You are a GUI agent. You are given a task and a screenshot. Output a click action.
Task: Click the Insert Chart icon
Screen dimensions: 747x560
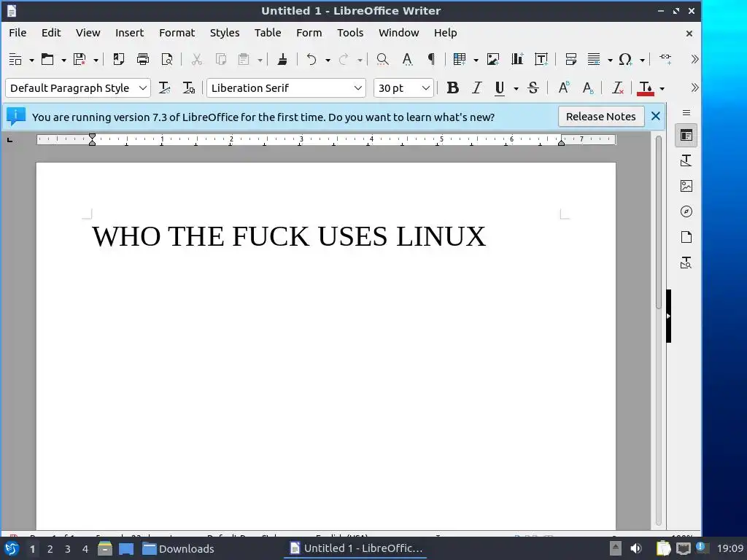(x=517, y=59)
